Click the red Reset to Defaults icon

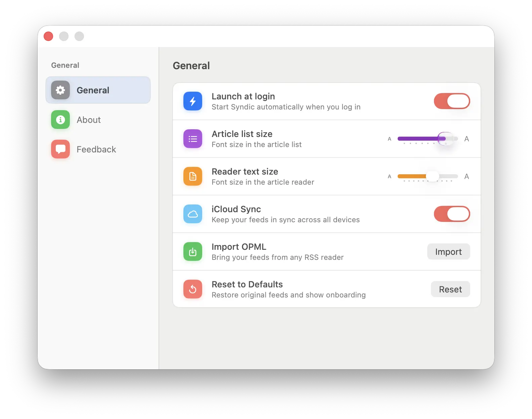[193, 289]
